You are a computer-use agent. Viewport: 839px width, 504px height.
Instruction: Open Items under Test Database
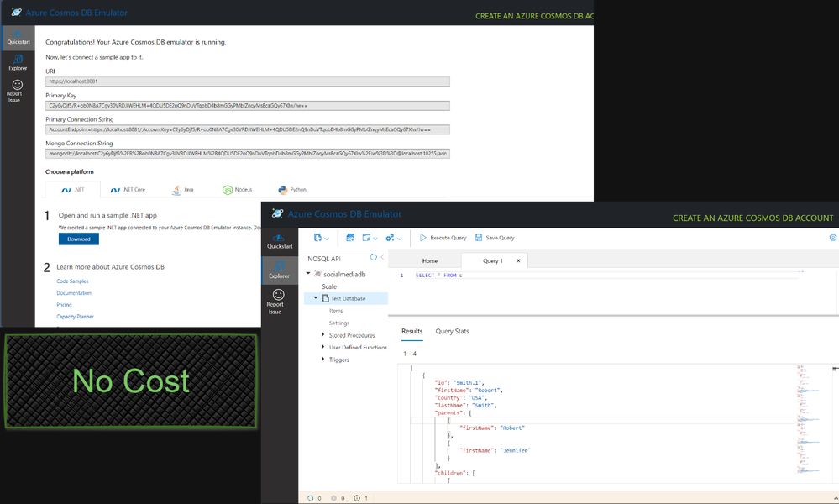336,311
